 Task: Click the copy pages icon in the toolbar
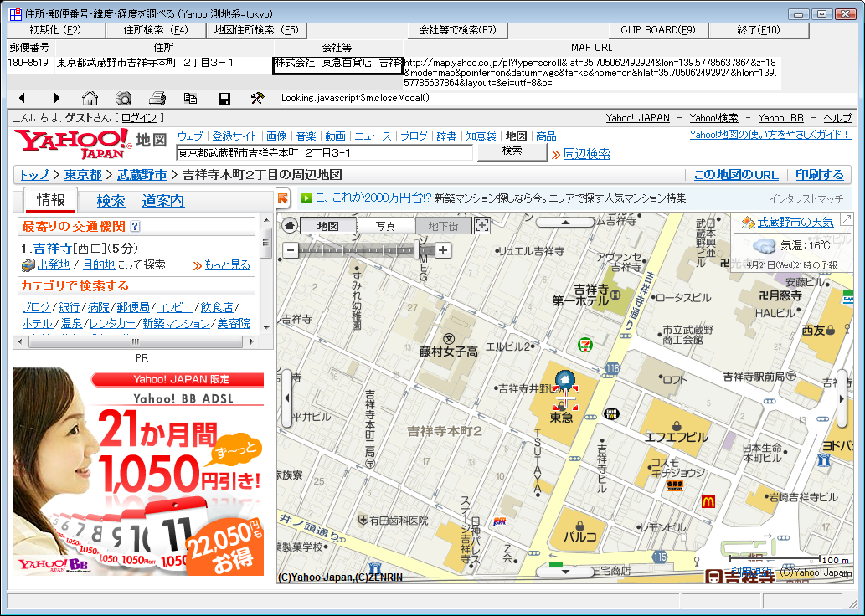coord(190,98)
